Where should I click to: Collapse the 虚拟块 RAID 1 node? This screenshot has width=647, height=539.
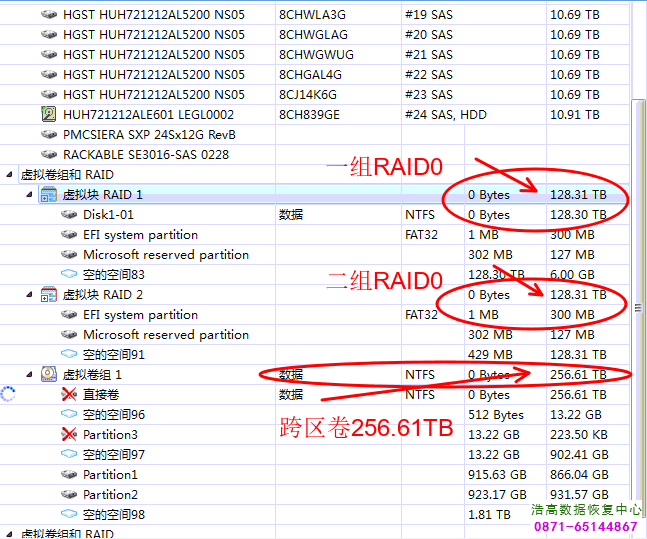(29, 195)
